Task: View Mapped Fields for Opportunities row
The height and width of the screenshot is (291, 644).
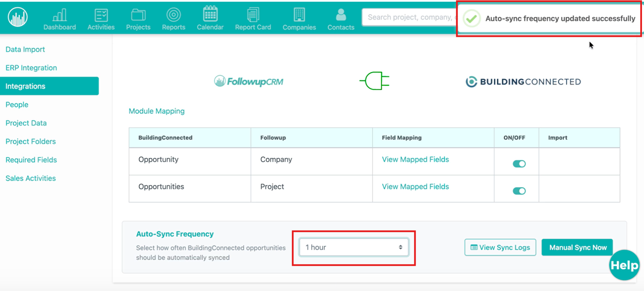Action: click(415, 187)
